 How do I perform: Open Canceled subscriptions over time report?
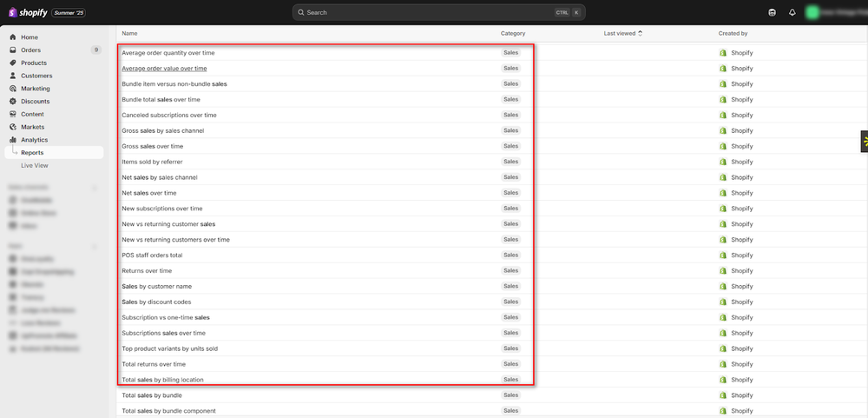(x=169, y=115)
